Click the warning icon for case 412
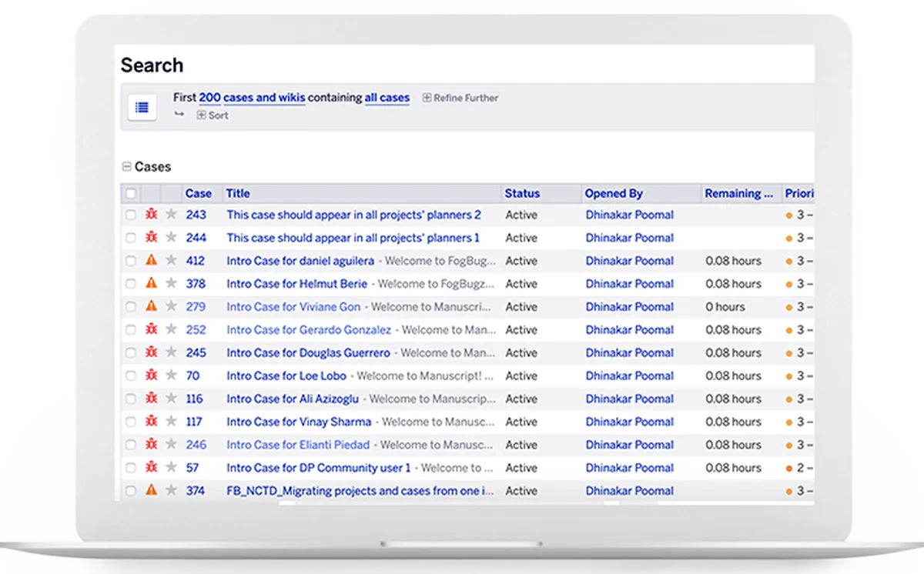This screenshot has width=924, height=574. point(152,260)
